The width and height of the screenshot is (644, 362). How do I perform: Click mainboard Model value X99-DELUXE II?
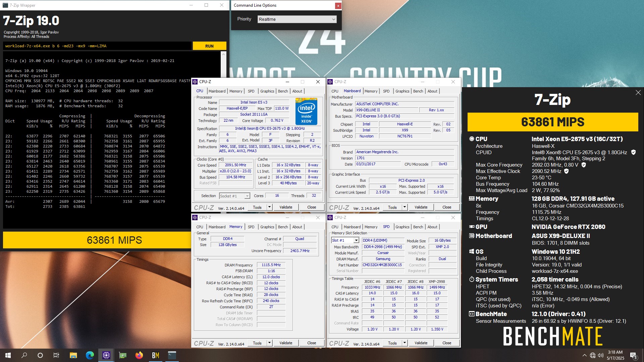(x=387, y=110)
